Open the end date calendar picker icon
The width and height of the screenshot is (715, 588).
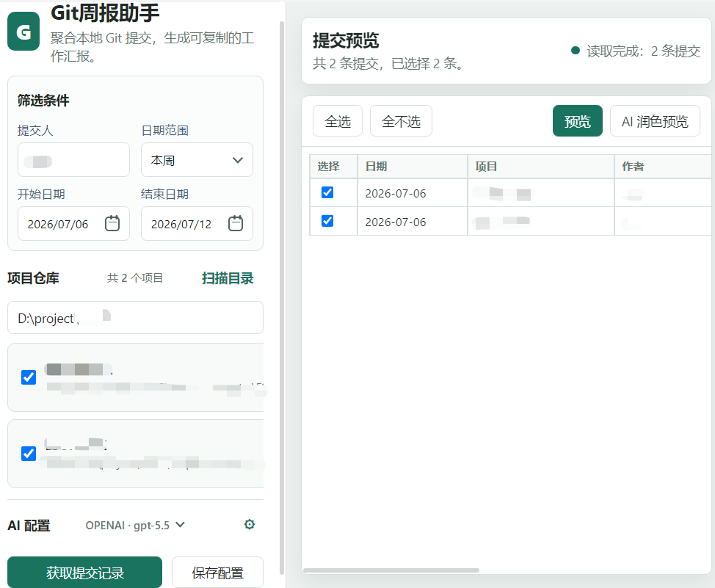236,223
